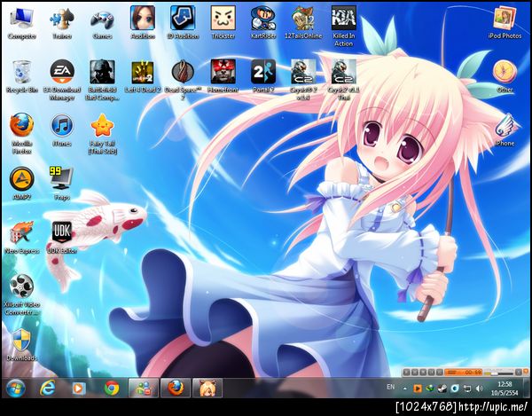Open the Trainer desktop shortcut
532x416 pixels.
coord(62,23)
